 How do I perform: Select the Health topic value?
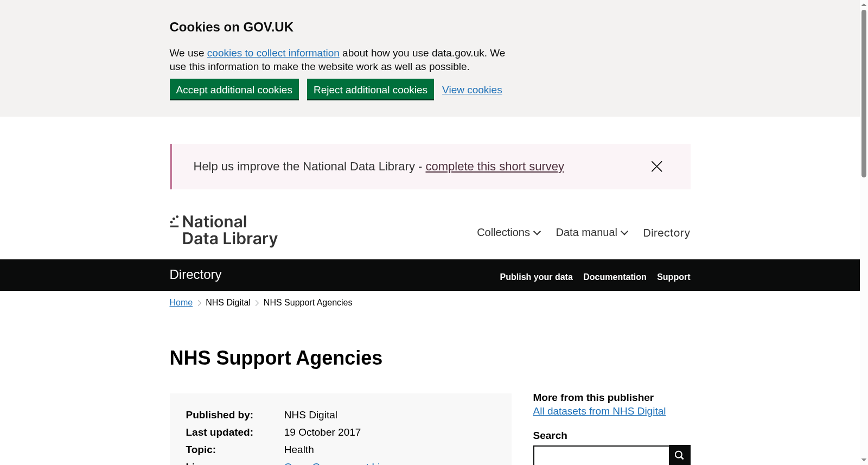(x=299, y=450)
